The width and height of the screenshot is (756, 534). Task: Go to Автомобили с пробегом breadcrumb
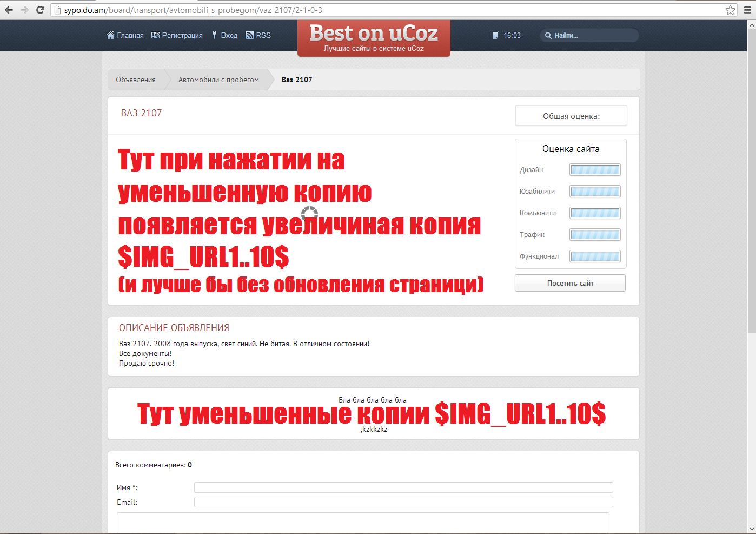[218, 80]
